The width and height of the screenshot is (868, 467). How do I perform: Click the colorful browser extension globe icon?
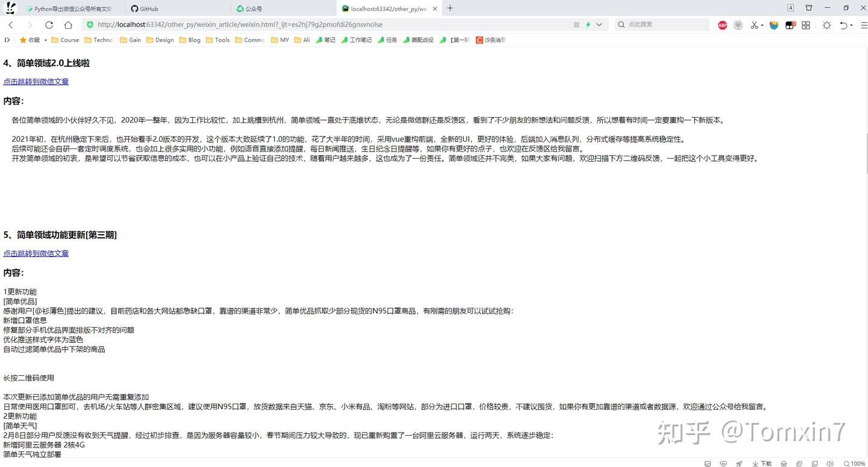click(x=773, y=25)
